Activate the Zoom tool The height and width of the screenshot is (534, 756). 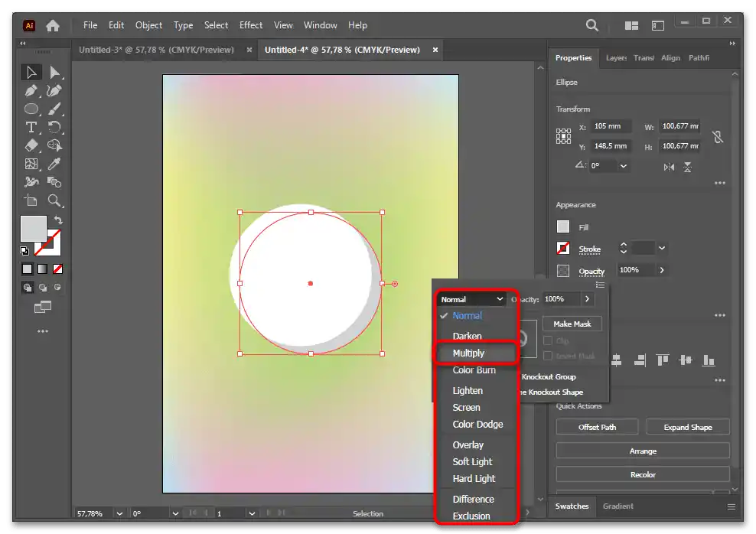click(x=55, y=200)
